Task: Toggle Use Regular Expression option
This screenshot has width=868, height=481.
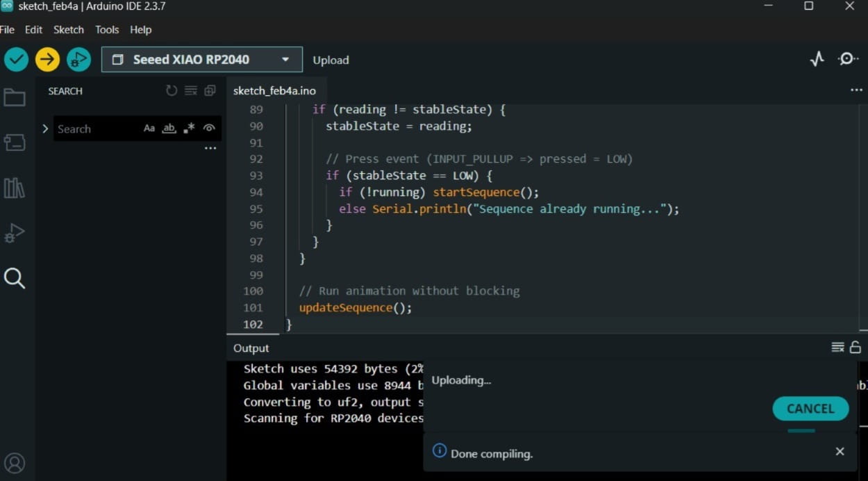Action: [x=189, y=129]
